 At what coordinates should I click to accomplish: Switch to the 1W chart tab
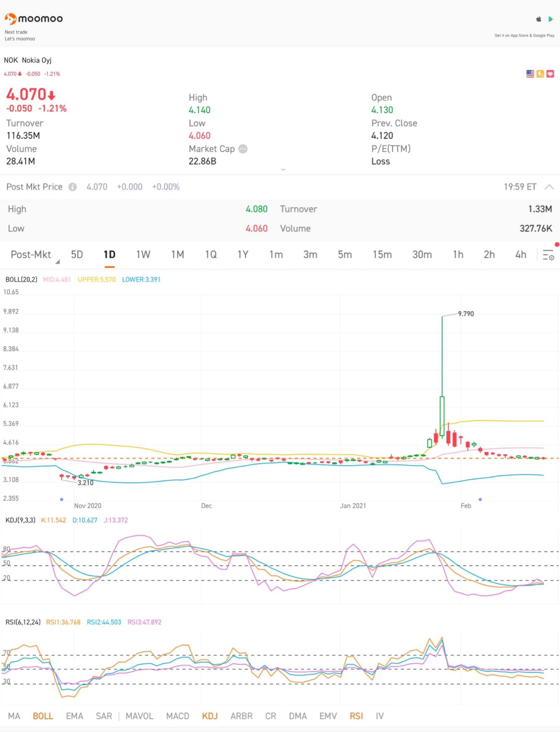click(x=143, y=255)
